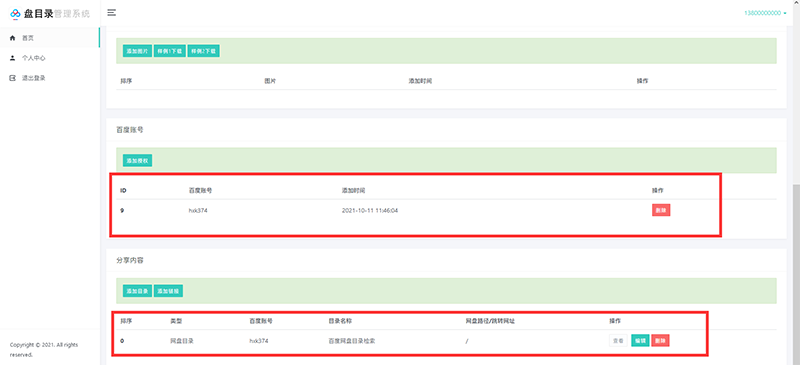Toggle the hamburger sidebar menu icon

(x=112, y=13)
